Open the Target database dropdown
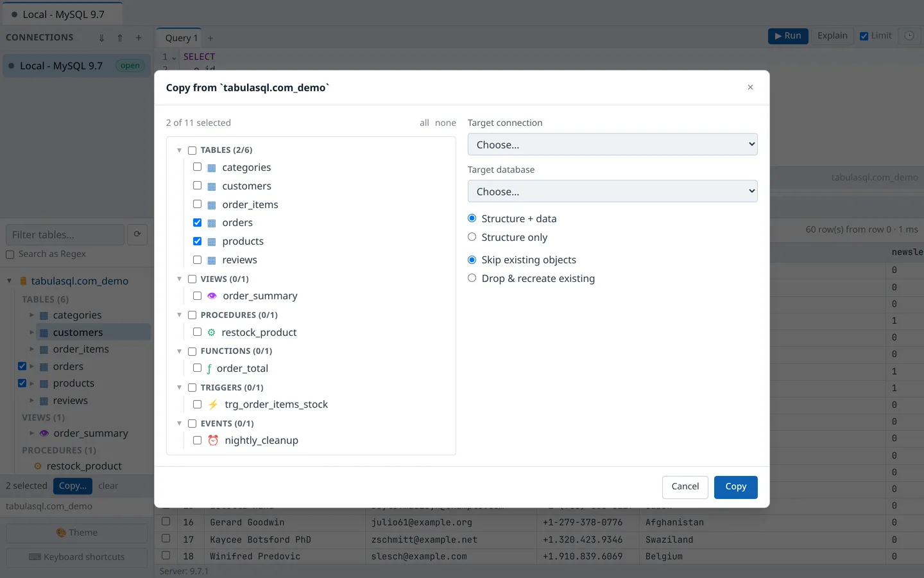This screenshot has height=578, width=924. [612, 191]
